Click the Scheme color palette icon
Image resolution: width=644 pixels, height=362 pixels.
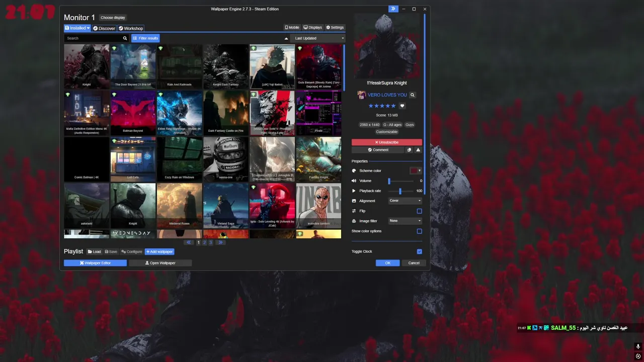(354, 171)
